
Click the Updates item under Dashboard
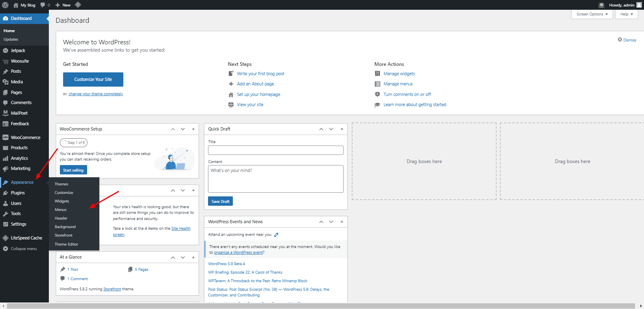11,39
